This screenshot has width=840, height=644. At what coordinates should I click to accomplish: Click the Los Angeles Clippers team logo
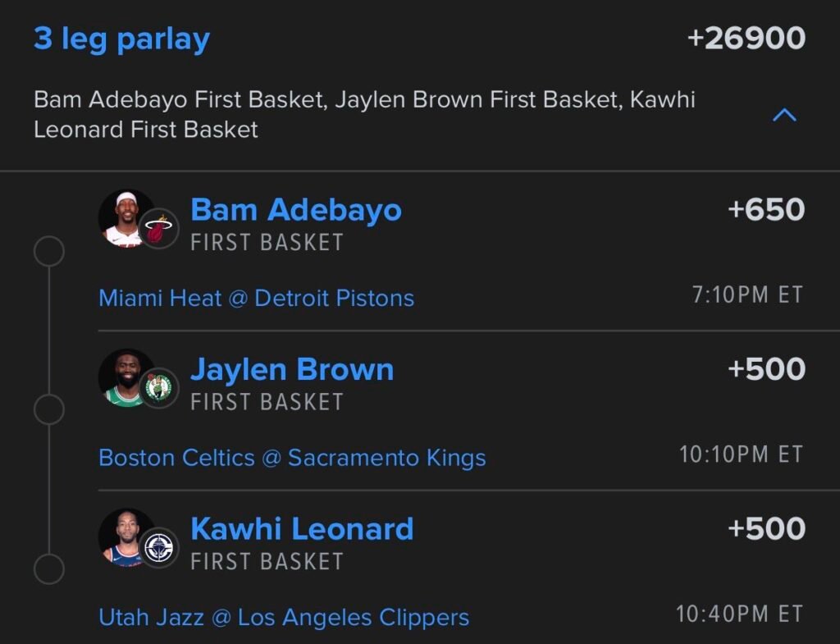coord(158,547)
